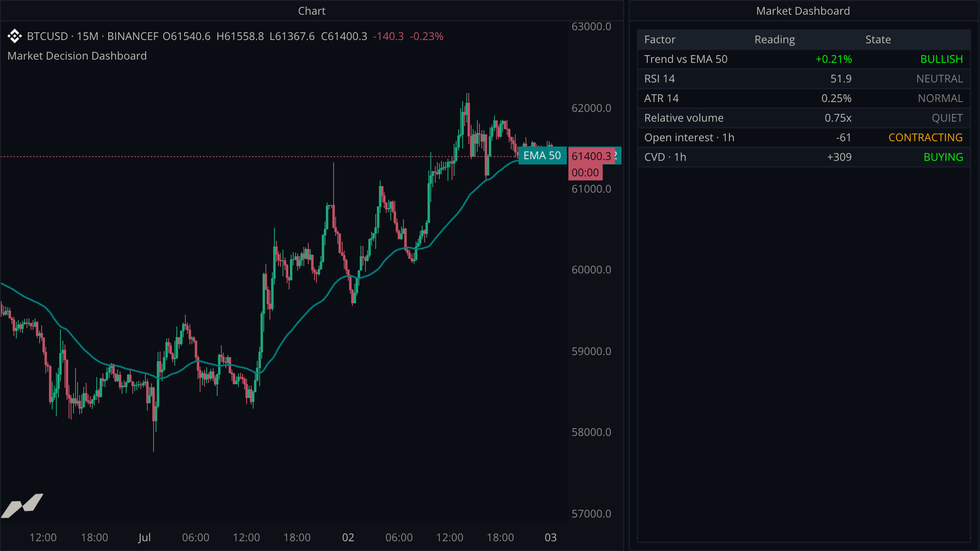Click the 0.25% ATR reading
Viewport: 980px width, 551px height.
(836, 98)
